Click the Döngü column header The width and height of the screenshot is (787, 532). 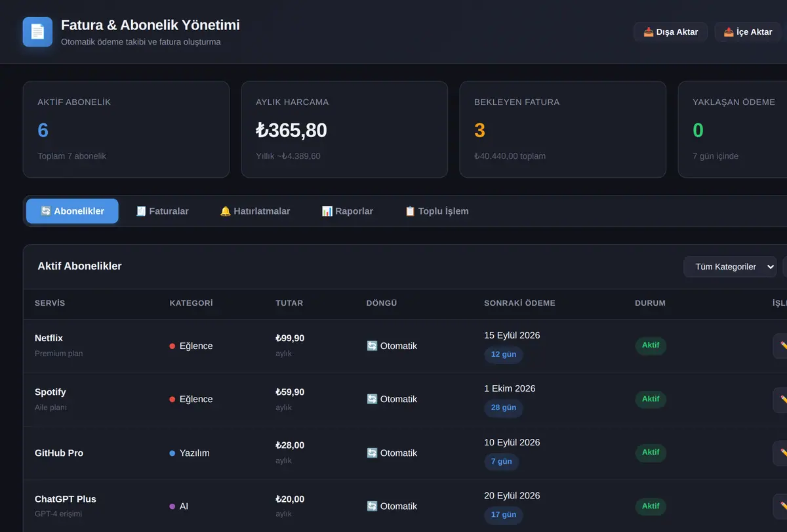382,303
